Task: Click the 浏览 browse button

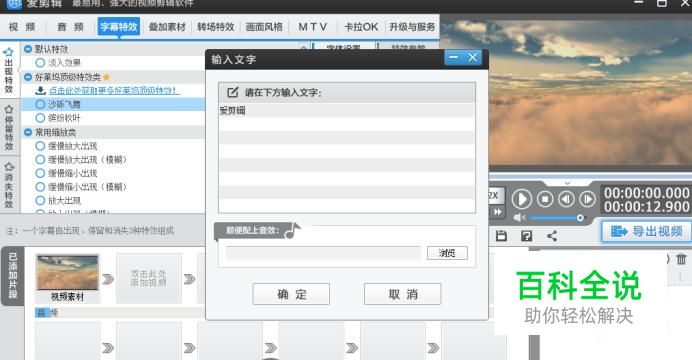Action: coord(447,253)
